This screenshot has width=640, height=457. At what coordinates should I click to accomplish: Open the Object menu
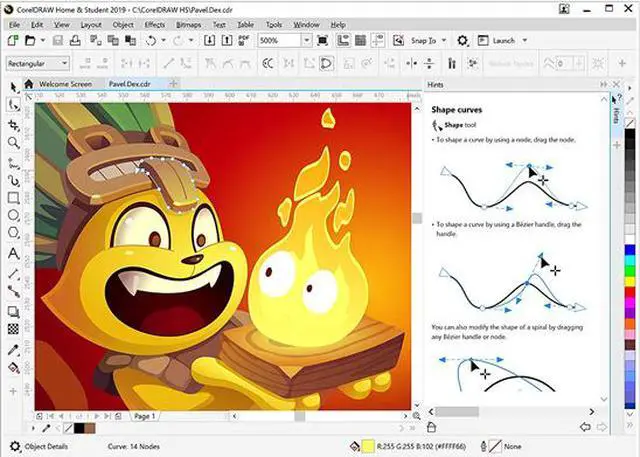point(123,24)
